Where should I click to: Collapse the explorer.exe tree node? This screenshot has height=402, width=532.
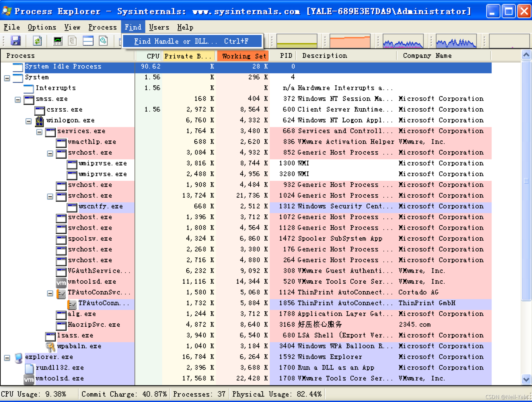7,358
